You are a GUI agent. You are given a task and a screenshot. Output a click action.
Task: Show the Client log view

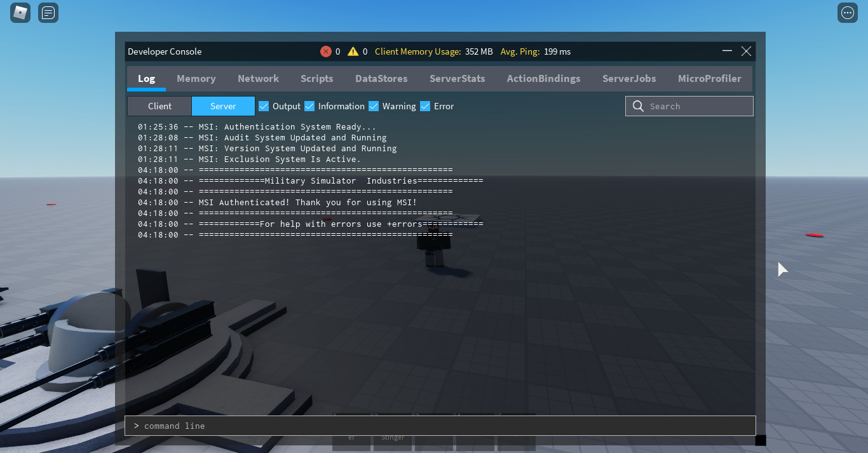(x=159, y=106)
